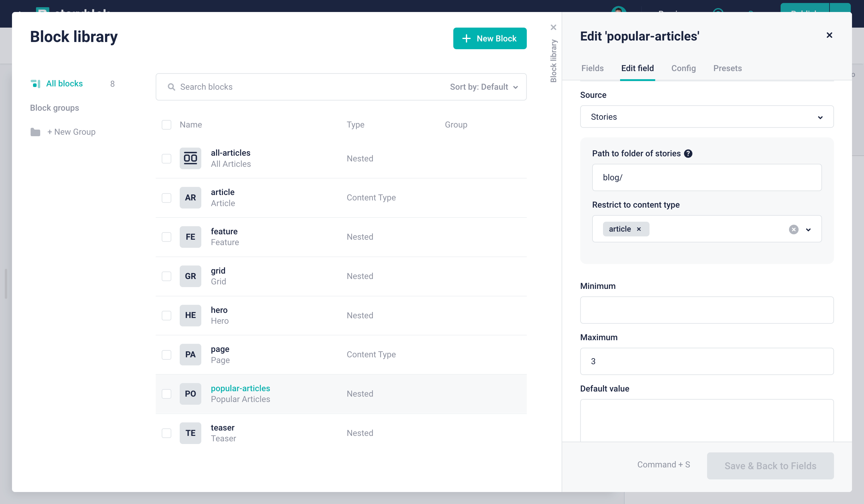Screen dimensions: 864x504
Task: Click the Group column header
Action: coord(456,125)
